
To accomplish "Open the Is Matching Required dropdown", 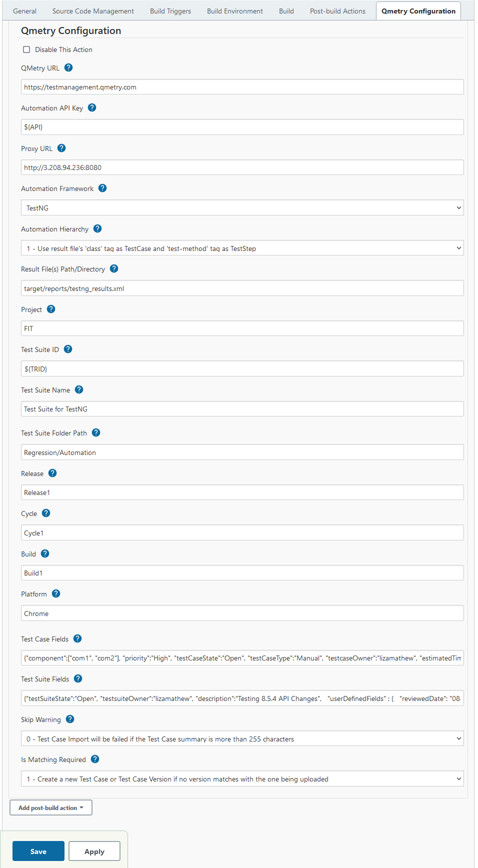I will pyautogui.click(x=242, y=779).
